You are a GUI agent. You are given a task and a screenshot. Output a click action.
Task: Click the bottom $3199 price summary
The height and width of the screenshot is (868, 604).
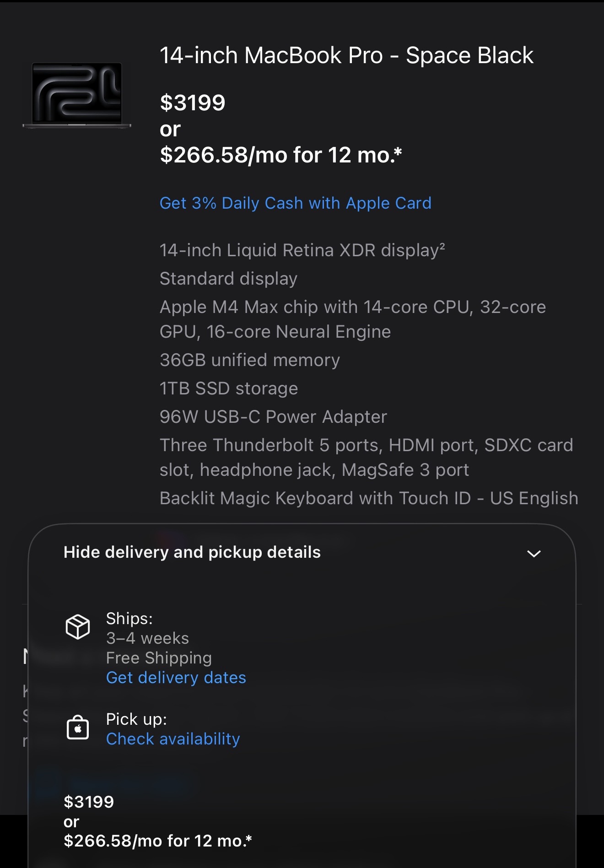point(89,802)
